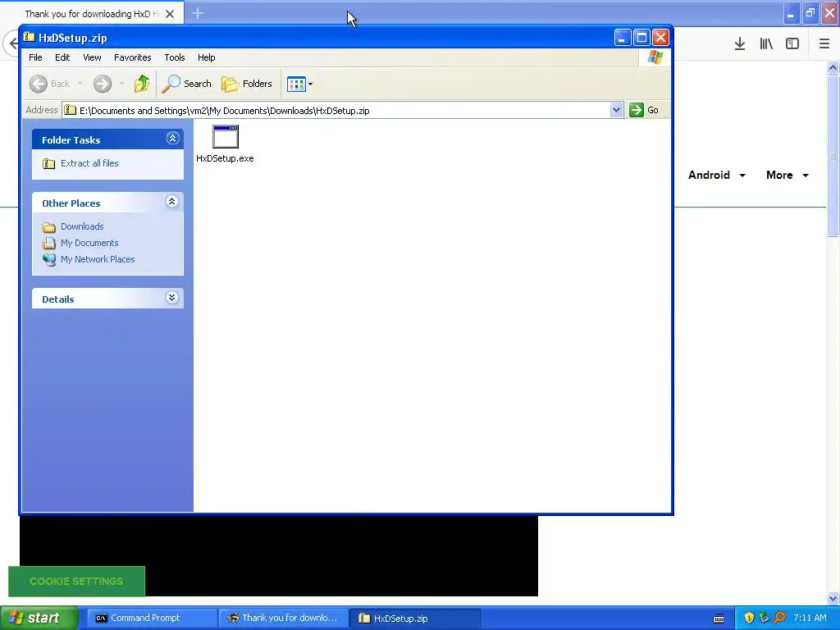The image size is (840, 630).
Task: Open the Search pane in Explorer
Action: point(186,84)
